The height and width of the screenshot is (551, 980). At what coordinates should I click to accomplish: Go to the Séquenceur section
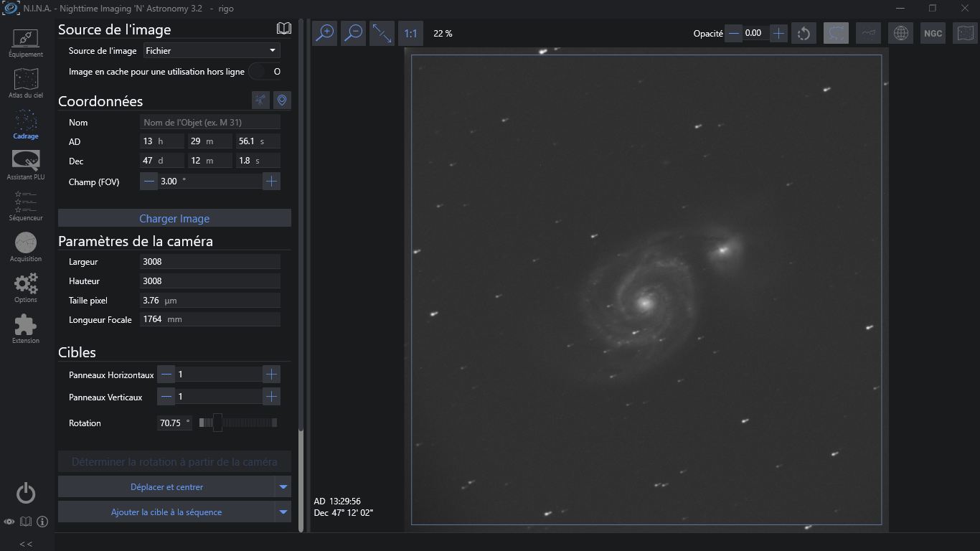[26, 207]
